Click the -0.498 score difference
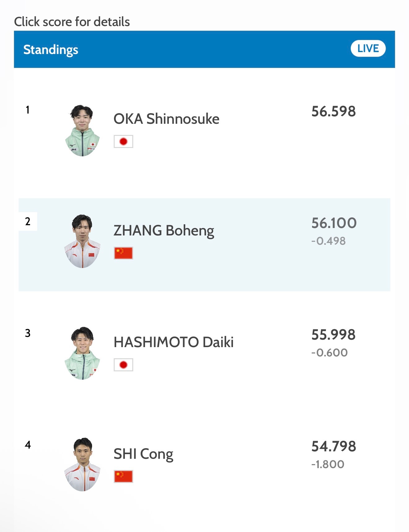Viewport: 409px width, 532px height. (328, 241)
